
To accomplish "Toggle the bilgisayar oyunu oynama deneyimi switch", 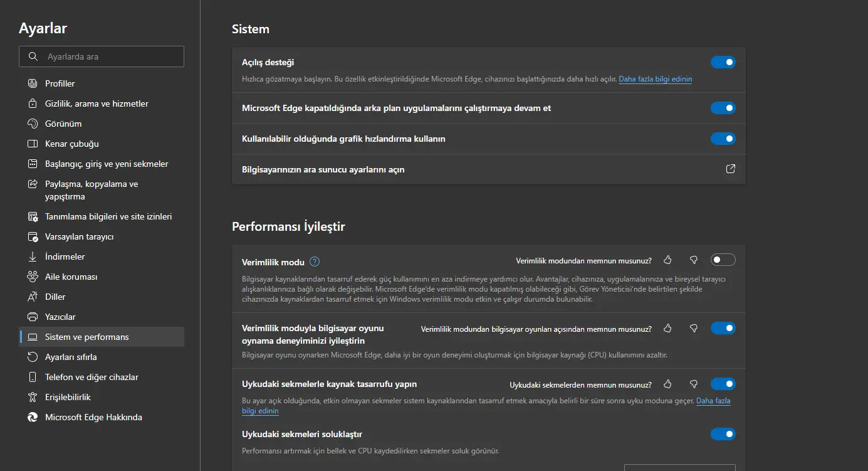I will (x=723, y=328).
